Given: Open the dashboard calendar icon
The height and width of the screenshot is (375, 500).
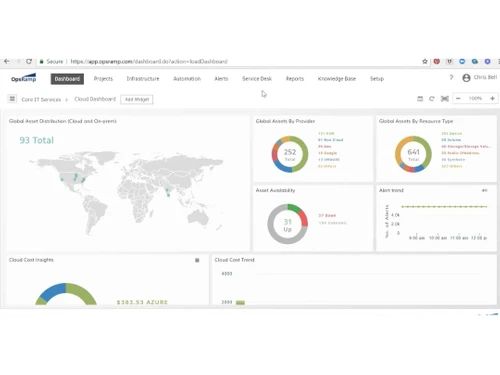Looking at the screenshot, I should click(x=420, y=99).
